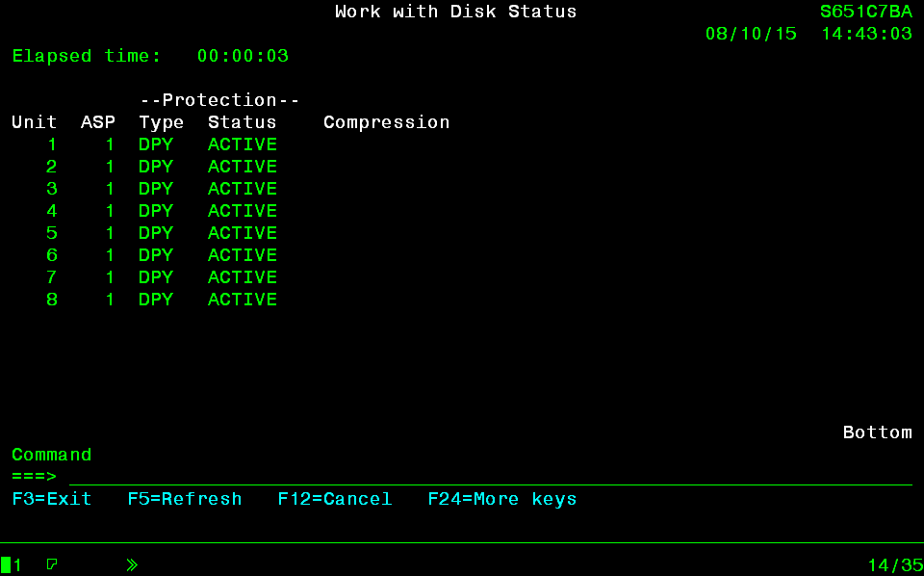924x576 pixels.
Task: Click the Compression column header
Action: 387,122
